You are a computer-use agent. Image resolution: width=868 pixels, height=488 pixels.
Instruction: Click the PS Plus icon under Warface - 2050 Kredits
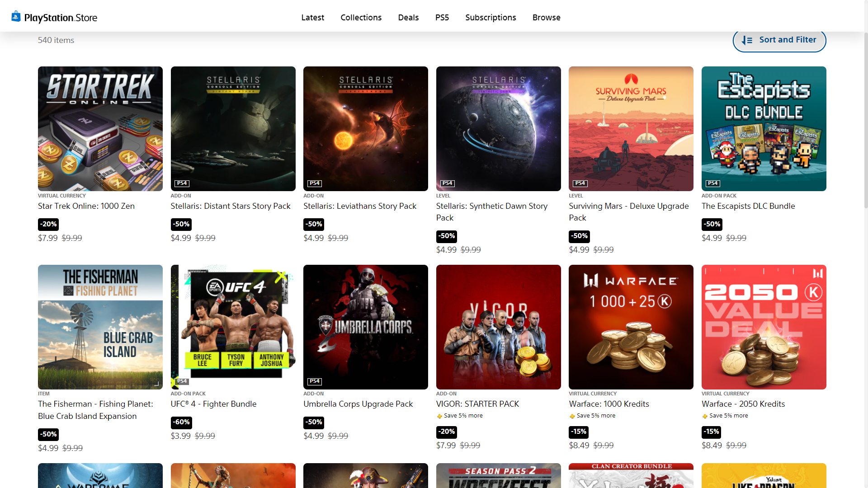click(705, 416)
